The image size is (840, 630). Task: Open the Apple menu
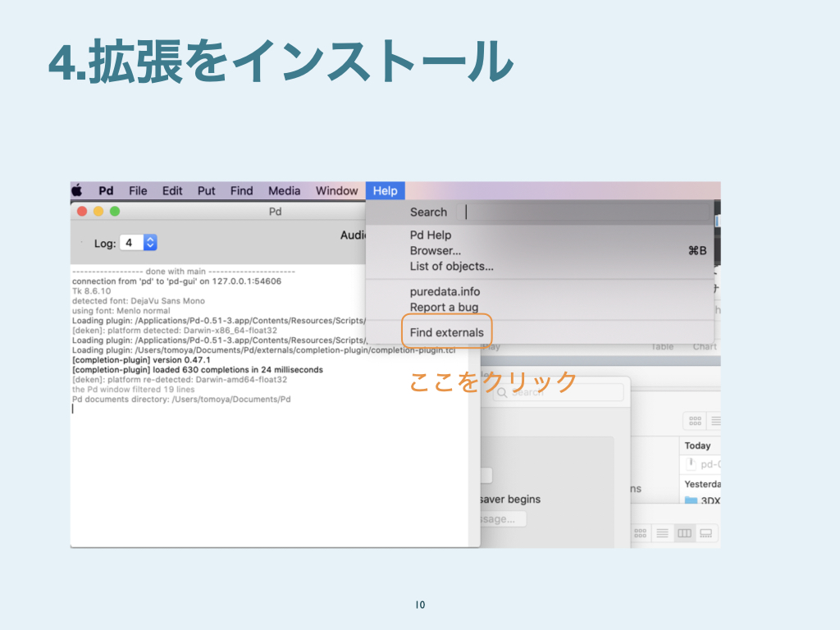77,190
